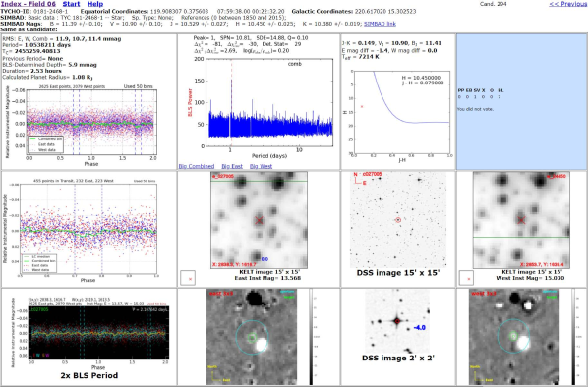The height and width of the screenshot is (387, 588).
Task: Show the Bls West periodogram
Action: (261, 166)
